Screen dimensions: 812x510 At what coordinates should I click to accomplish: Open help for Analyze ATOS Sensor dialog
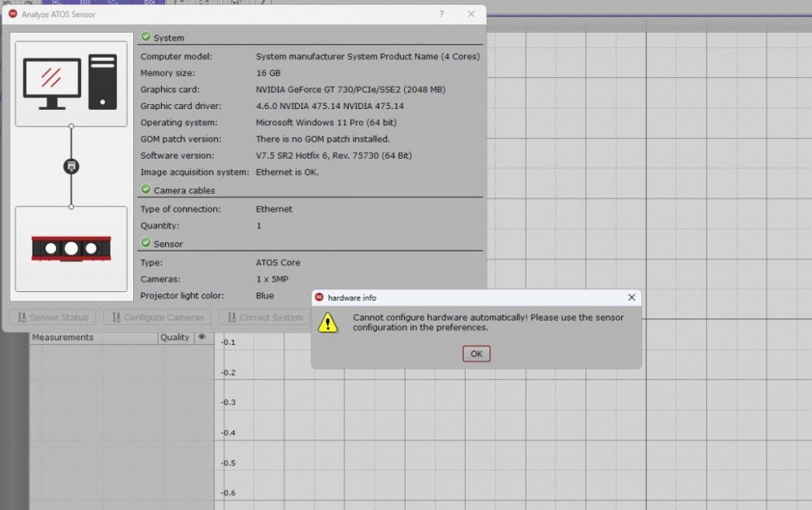click(x=441, y=15)
